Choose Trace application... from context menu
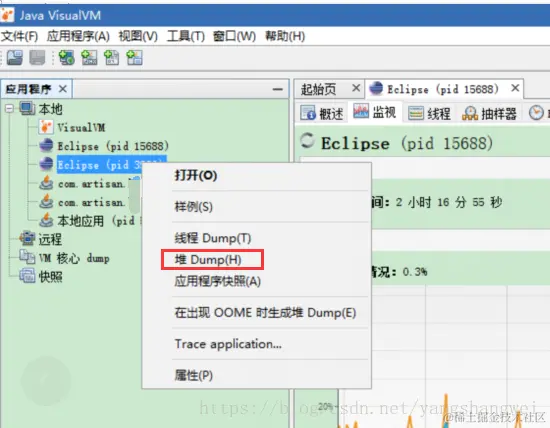 228,344
